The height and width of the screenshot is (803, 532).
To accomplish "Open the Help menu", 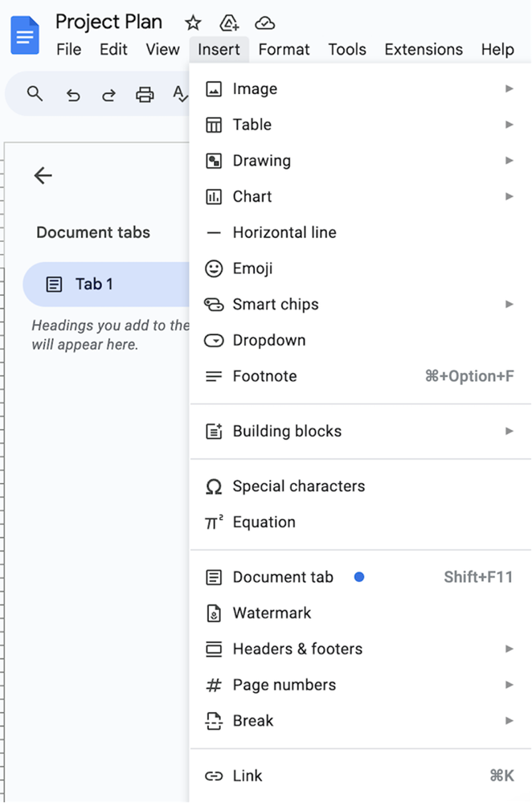I will click(497, 50).
